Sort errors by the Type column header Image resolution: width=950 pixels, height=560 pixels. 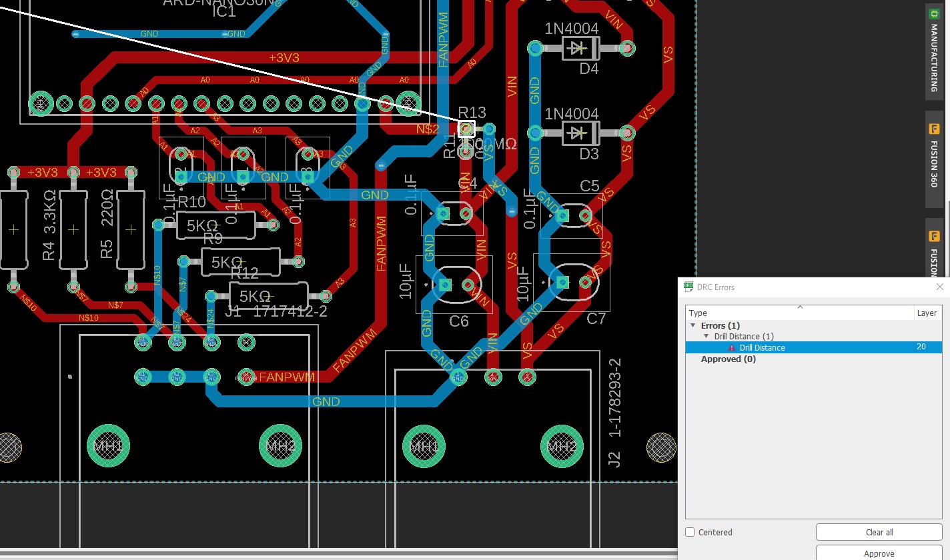click(x=800, y=313)
